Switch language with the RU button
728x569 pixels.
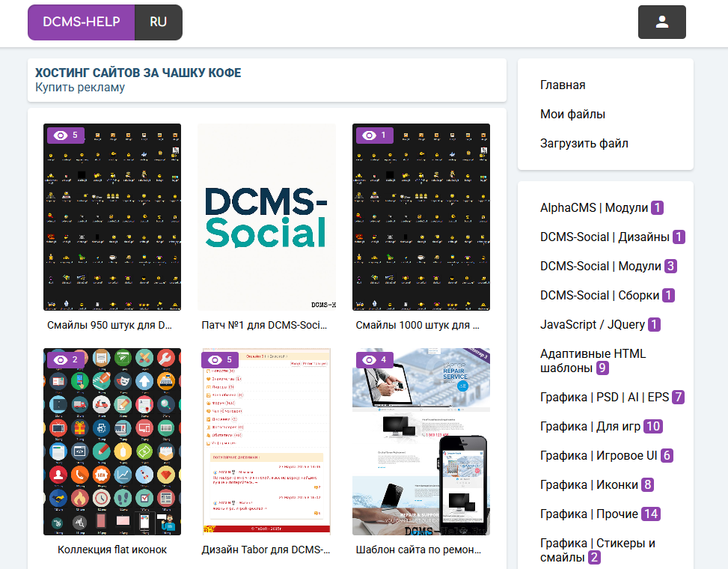point(158,22)
